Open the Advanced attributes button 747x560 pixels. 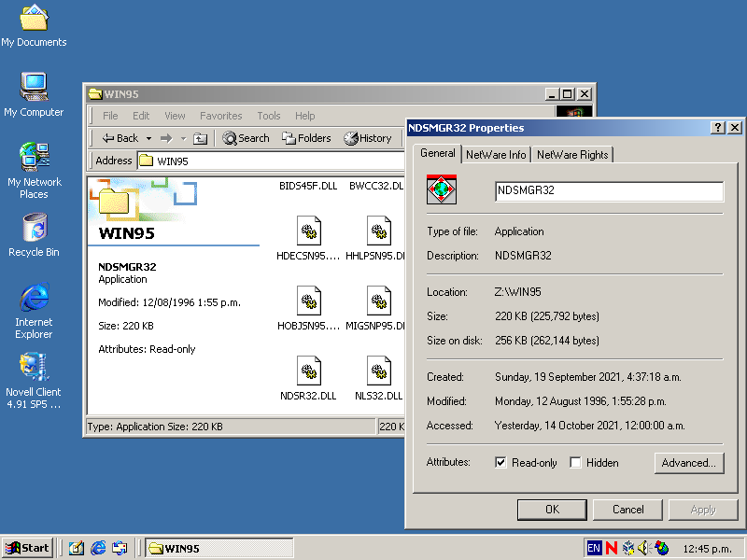coord(689,463)
